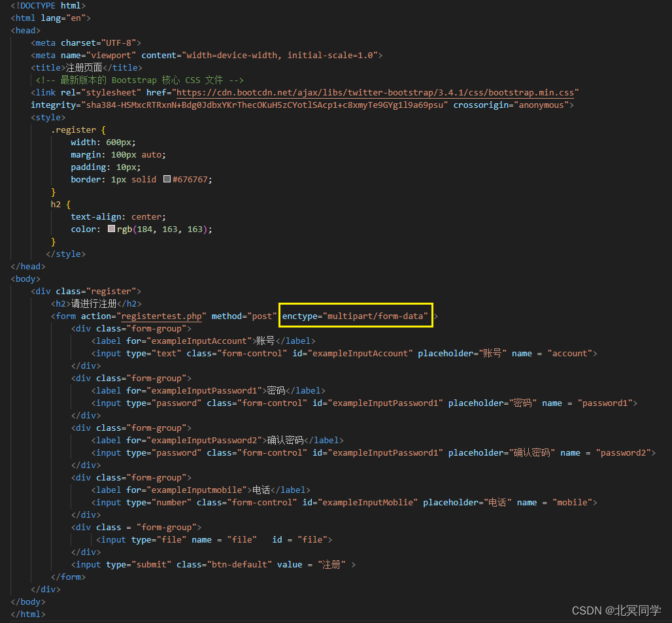Click the #676767 border color swatch
The image size is (672, 623).
(x=167, y=179)
